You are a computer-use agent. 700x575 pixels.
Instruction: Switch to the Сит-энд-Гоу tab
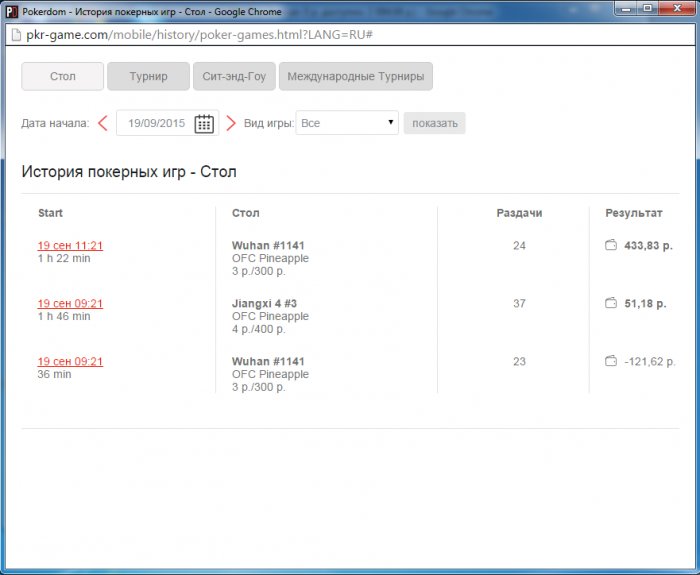coord(234,76)
